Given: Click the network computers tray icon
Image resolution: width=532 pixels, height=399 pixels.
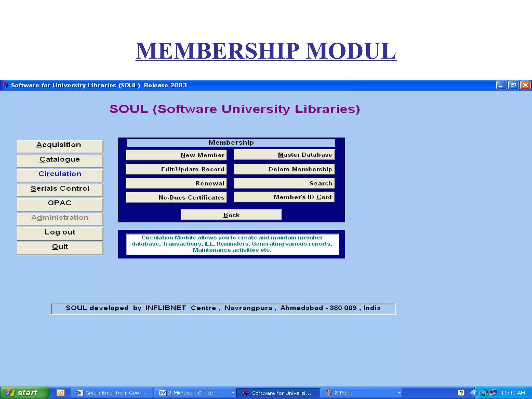Looking at the screenshot, I should 493,393.
